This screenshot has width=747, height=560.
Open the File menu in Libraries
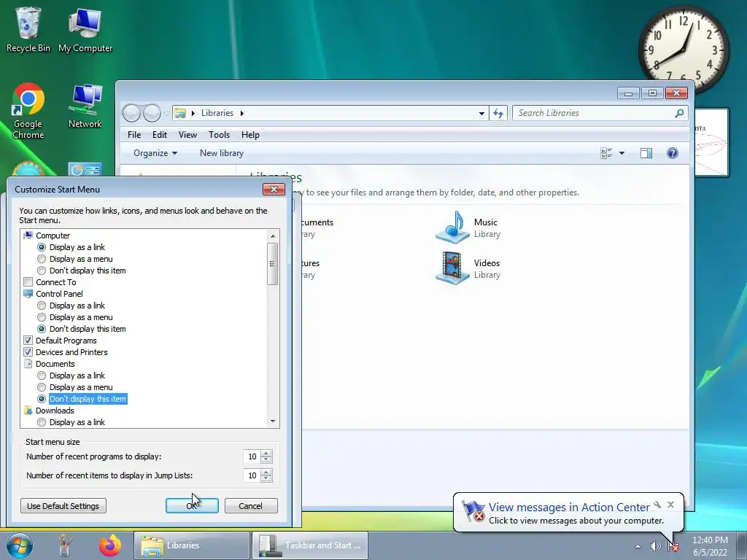point(134,135)
